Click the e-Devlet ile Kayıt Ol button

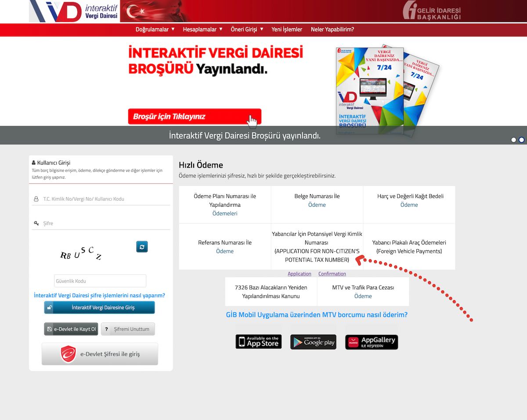tap(71, 329)
